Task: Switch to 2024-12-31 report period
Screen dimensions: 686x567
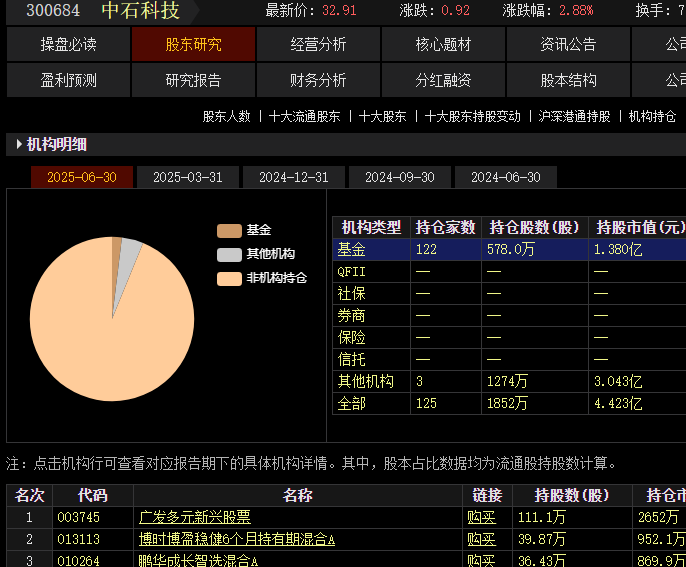Action: [x=294, y=177]
